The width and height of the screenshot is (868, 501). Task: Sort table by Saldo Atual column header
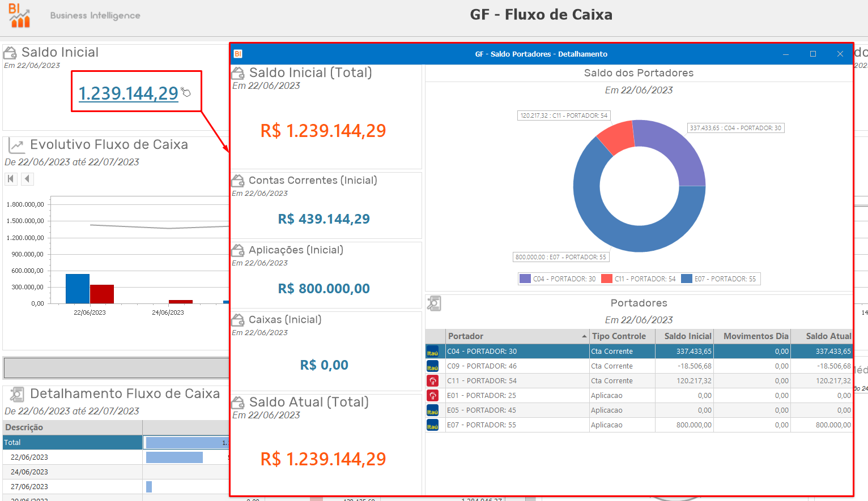[x=822, y=336]
